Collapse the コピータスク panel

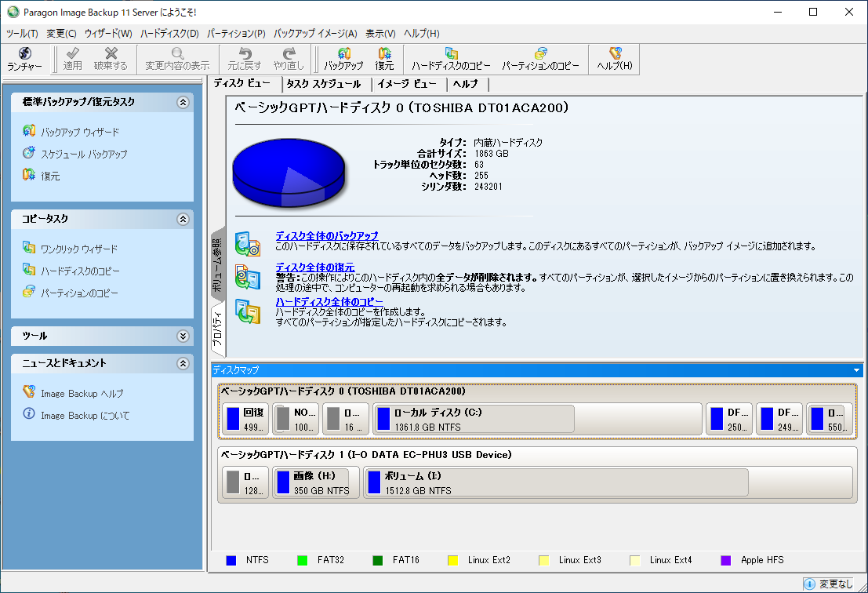[183, 219]
